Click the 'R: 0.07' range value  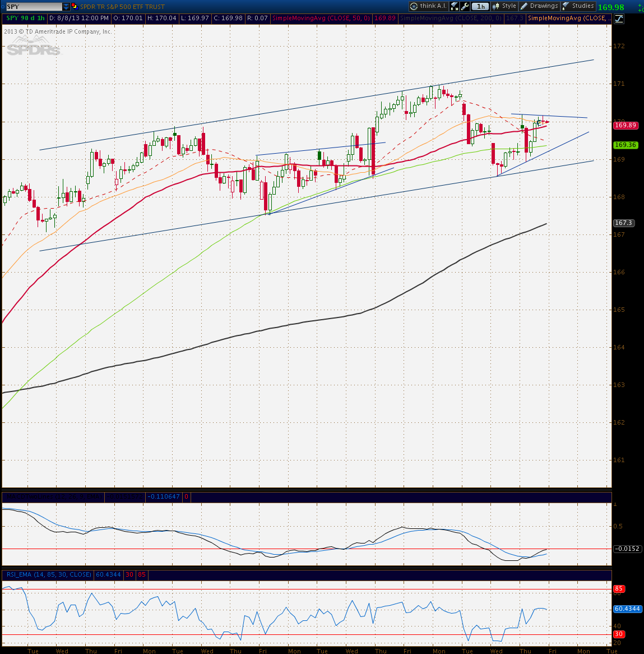[257, 19]
